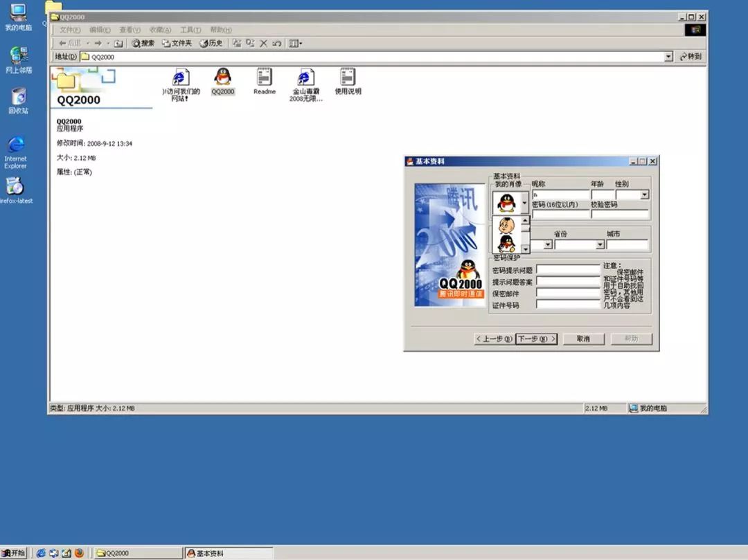Switch to QQ2000 taskbar window button
Screen dimensions: 748x560
[x=138, y=553]
